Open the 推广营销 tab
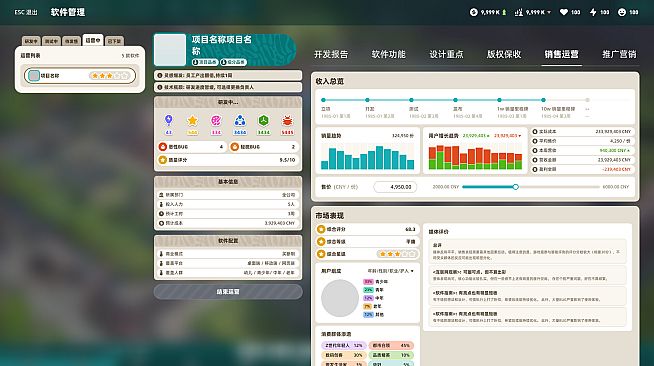The height and width of the screenshot is (366, 654). pos(619,54)
